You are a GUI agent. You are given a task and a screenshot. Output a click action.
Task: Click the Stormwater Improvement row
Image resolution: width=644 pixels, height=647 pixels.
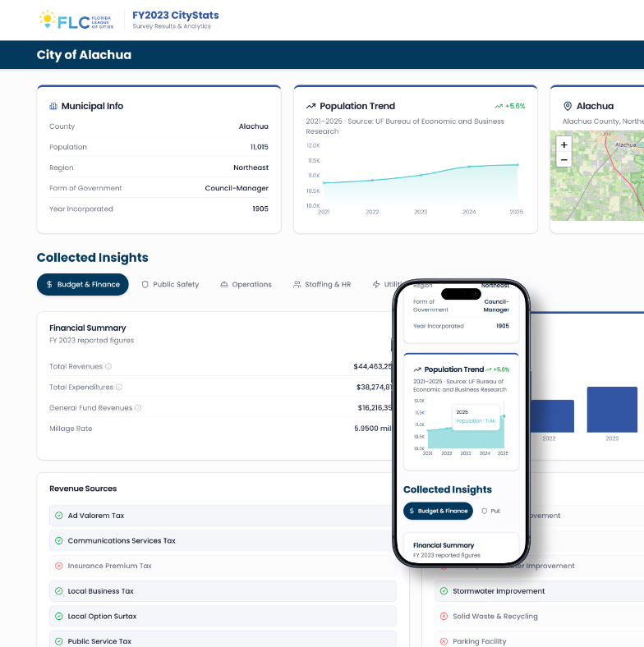point(539,591)
